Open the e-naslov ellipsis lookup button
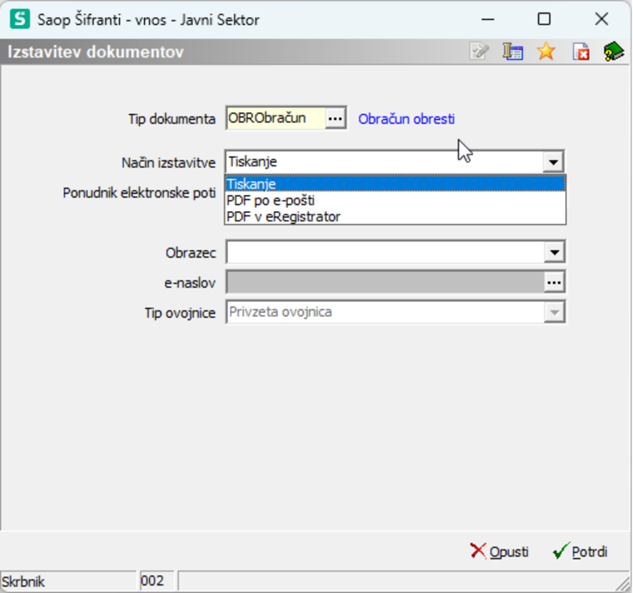The height and width of the screenshot is (593, 633). [x=554, y=282]
